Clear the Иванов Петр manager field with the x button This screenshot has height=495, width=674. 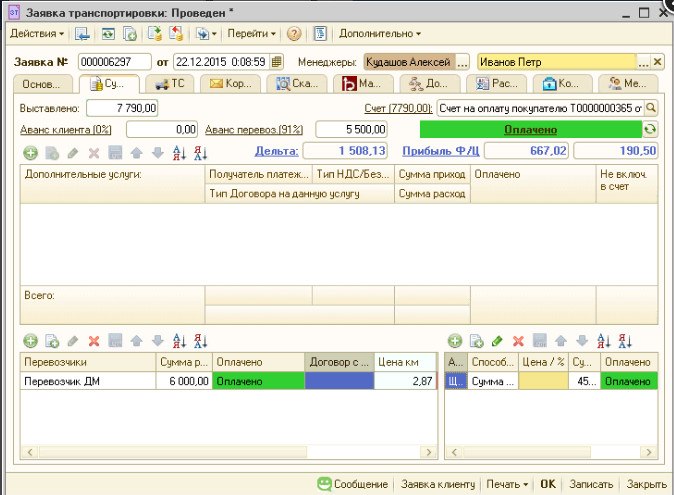(657, 62)
